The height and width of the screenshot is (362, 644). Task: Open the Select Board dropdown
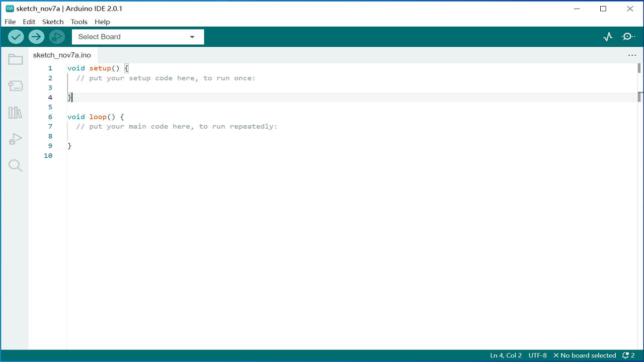(x=138, y=37)
